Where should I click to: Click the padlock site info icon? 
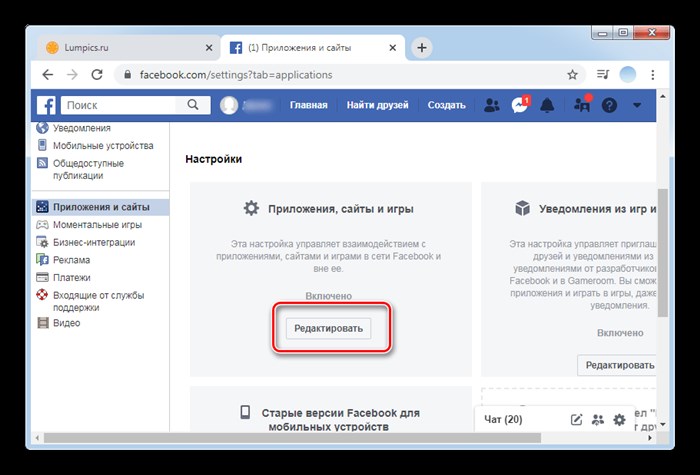tap(128, 75)
